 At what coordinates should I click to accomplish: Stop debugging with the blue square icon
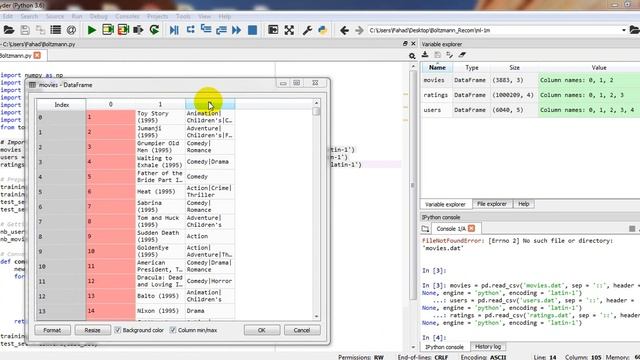[x=252, y=30]
